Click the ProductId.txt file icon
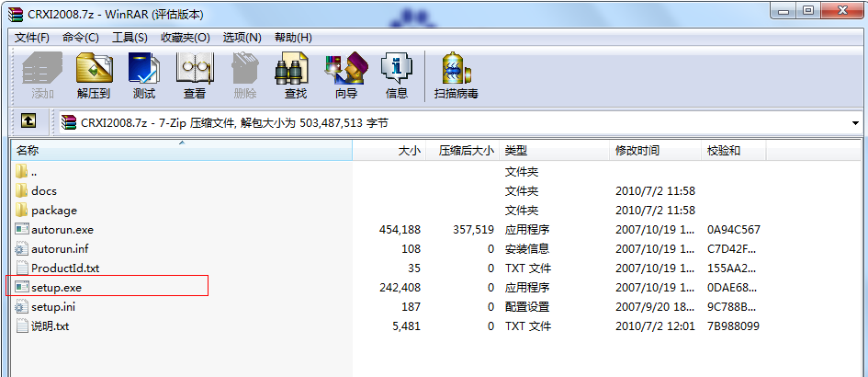The height and width of the screenshot is (377, 868). [22, 268]
